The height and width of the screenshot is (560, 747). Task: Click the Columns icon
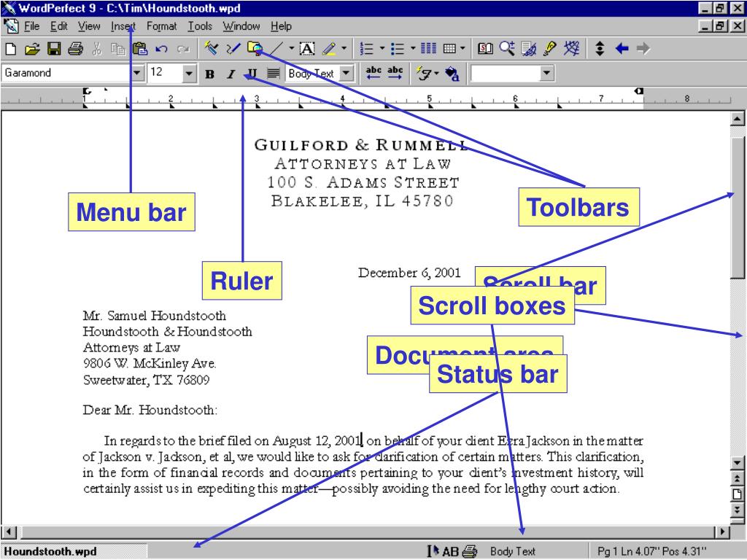(428, 49)
